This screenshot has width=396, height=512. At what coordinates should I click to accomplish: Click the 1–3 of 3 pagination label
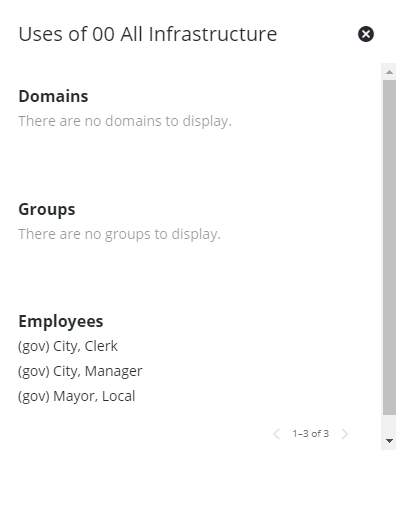(311, 434)
